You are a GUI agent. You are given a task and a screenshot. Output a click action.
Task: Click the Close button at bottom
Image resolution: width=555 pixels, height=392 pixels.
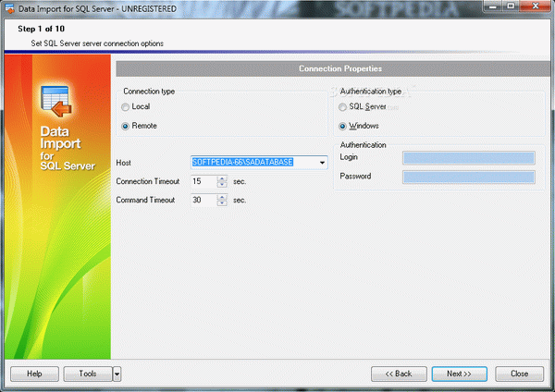pos(519,374)
